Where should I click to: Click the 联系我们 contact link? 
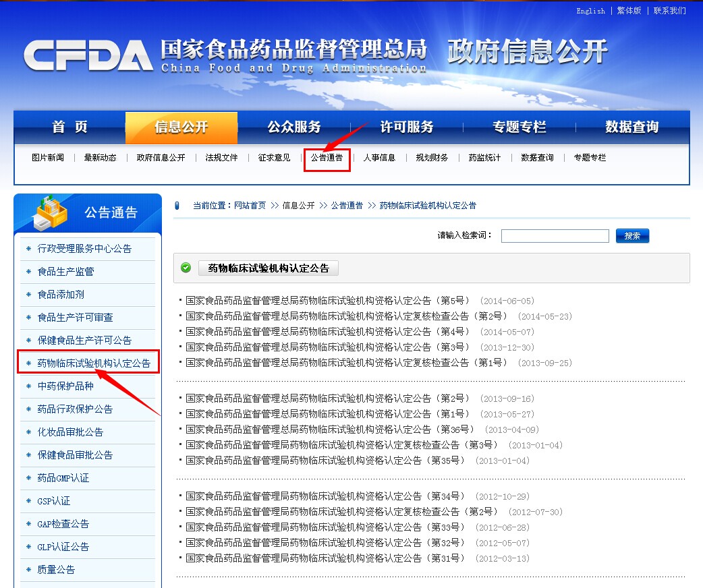(669, 11)
